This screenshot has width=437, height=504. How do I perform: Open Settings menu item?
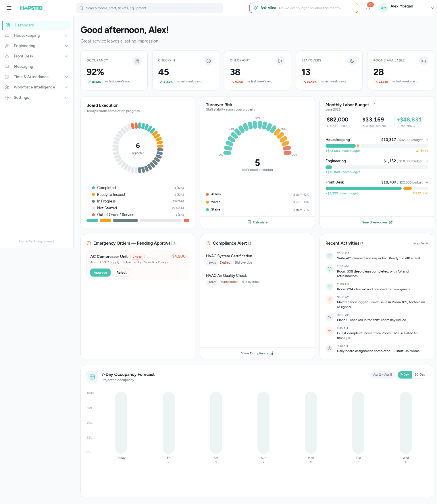(x=36, y=98)
